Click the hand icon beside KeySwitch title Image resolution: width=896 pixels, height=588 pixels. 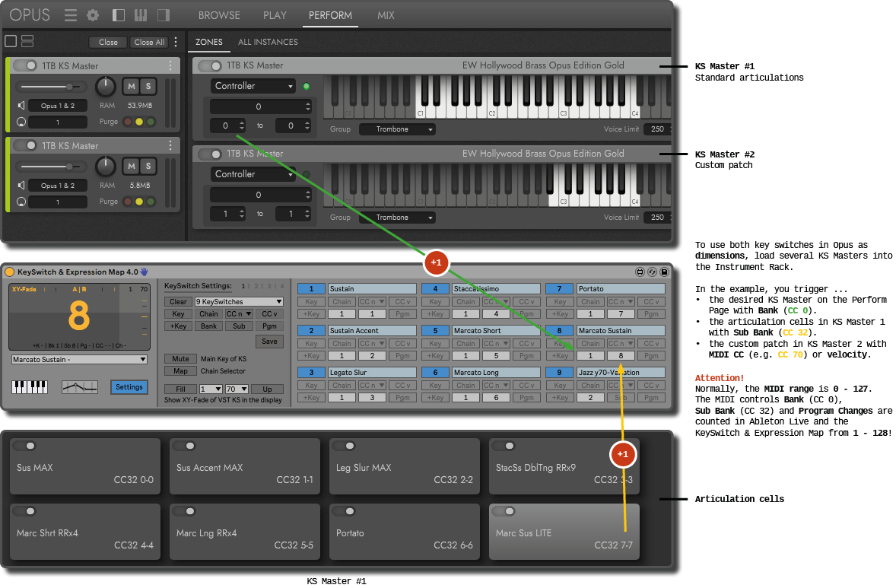[144, 272]
